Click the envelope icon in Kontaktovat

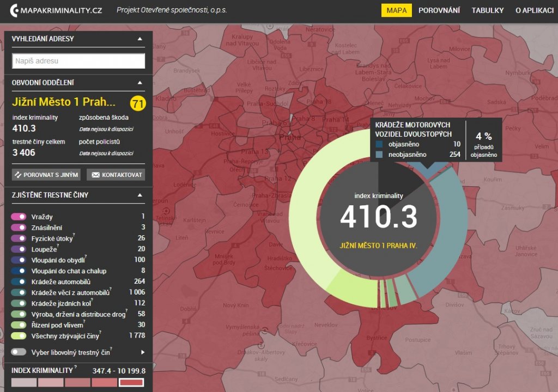(x=95, y=175)
